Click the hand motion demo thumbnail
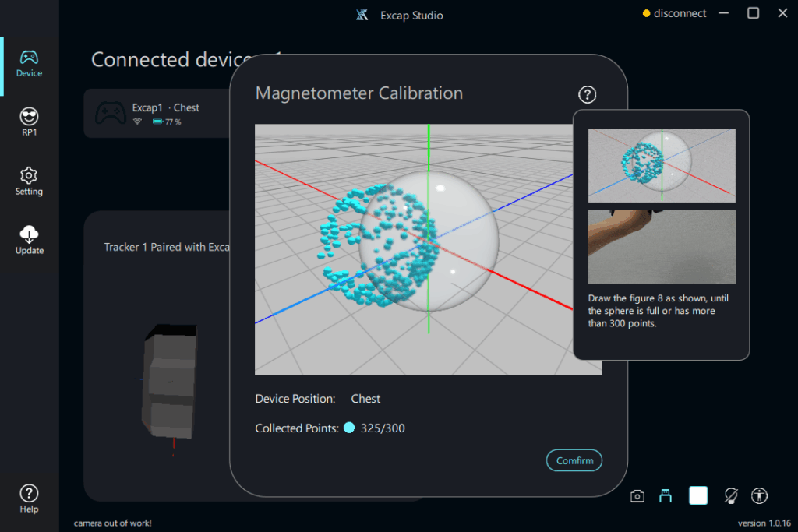Screen dimensions: 798x532 (x=662, y=246)
